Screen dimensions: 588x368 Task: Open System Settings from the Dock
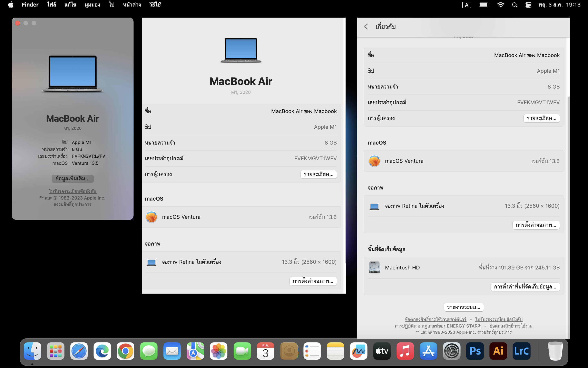452,351
